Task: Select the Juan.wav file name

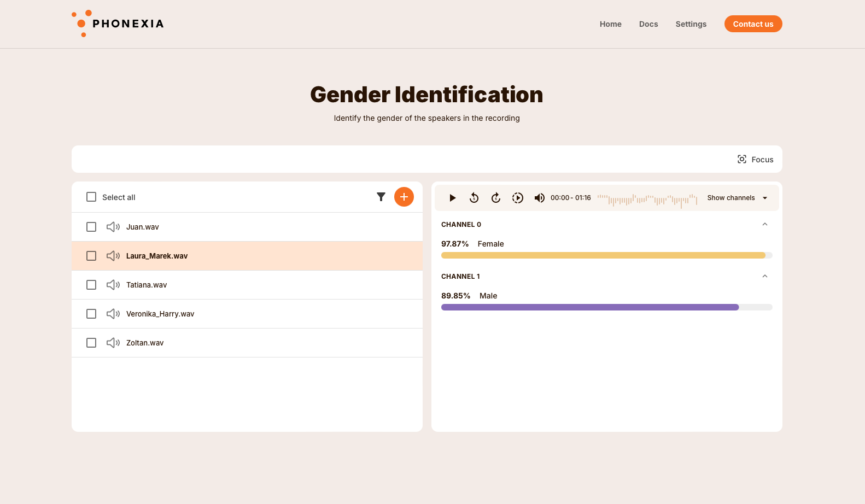Action: pos(143,227)
